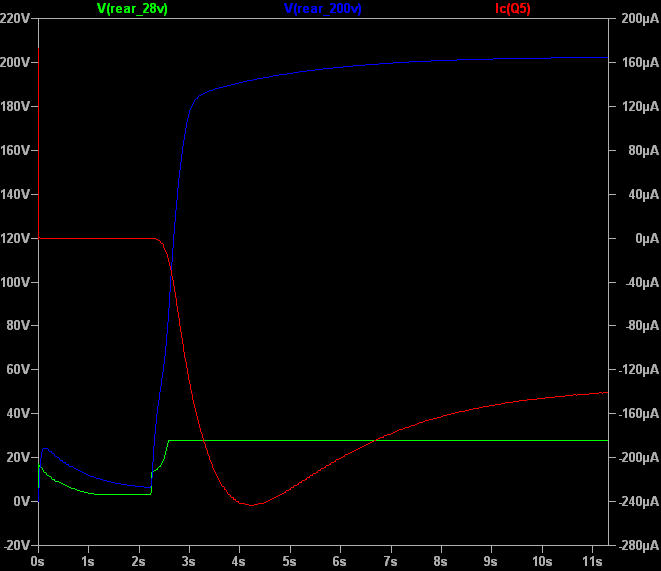Viewport: 661px width, 571px height.
Task: Click the 0µA right axis label
Action: pos(647,239)
